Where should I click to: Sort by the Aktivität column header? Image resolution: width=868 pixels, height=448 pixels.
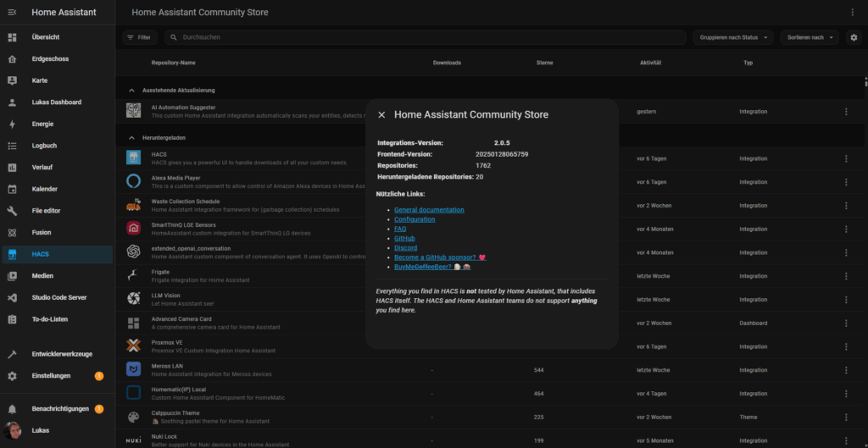tap(650, 63)
